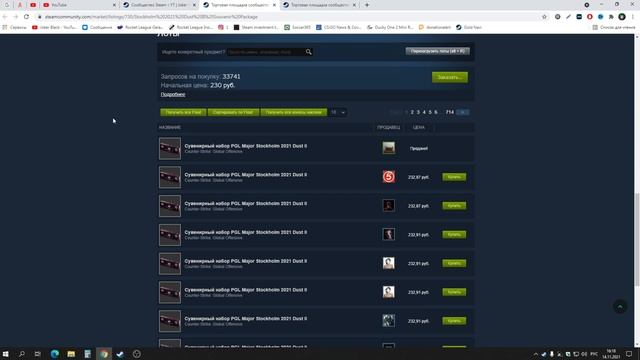Click the 'ПРОДАВЕЦ' column header
The image size is (640, 360).
tap(389, 127)
